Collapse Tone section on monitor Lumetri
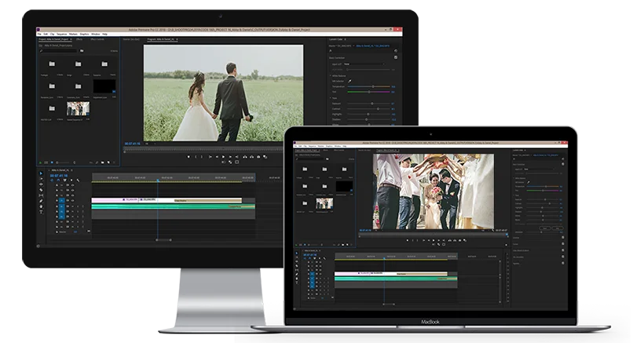 330,98
